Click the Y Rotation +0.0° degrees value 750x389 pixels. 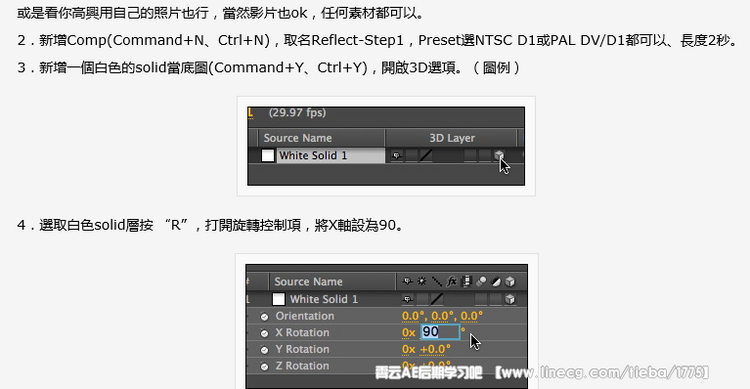point(435,349)
